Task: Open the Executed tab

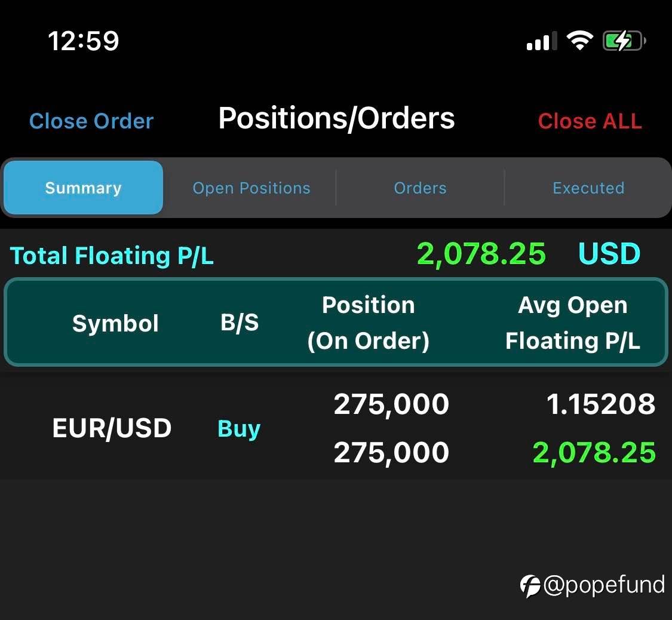Action: (x=588, y=188)
